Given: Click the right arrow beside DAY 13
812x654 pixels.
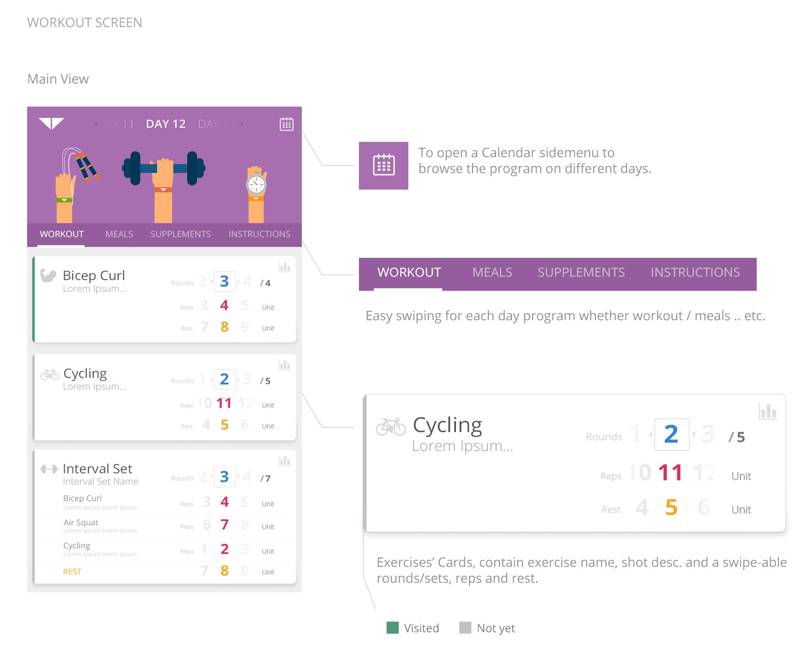Looking at the screenshot, I should (x=241, y=124).
